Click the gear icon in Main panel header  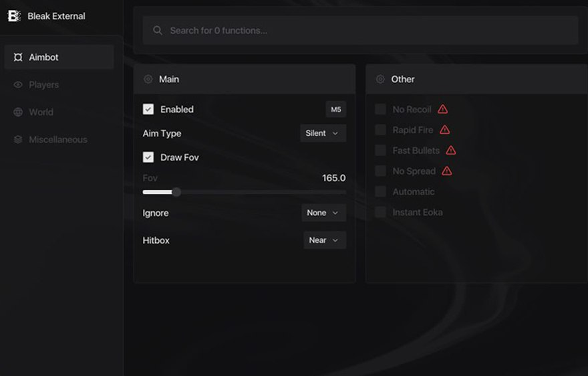148,80
